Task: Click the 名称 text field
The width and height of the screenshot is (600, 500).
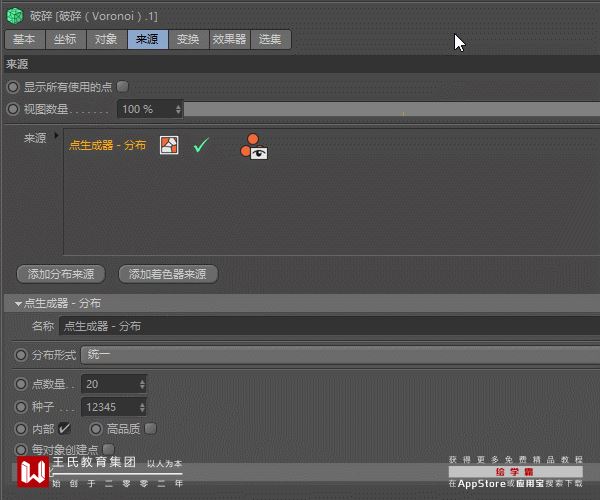Action: coord(329,326)
